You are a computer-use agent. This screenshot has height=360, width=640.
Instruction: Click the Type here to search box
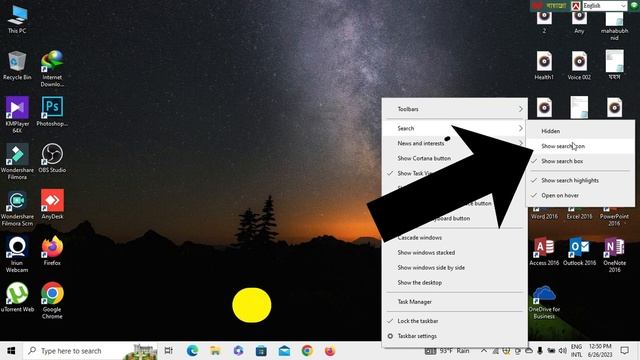pos(90,351)
